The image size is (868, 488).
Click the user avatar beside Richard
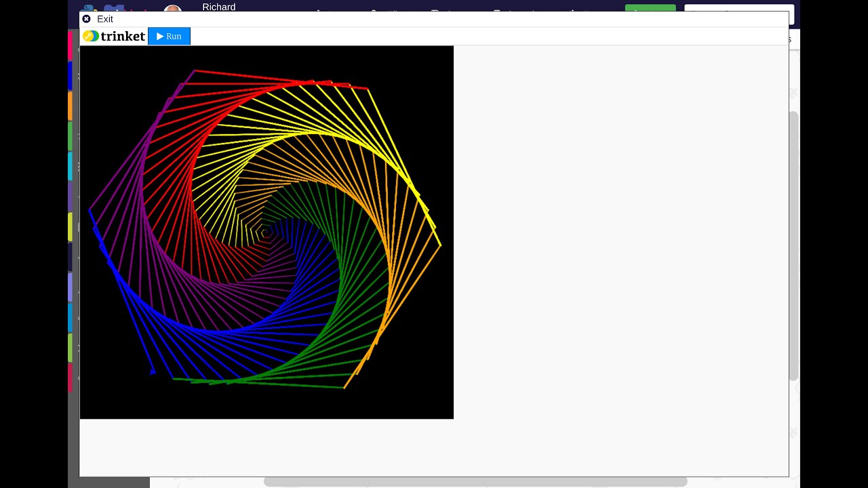(x=173, y=8)
